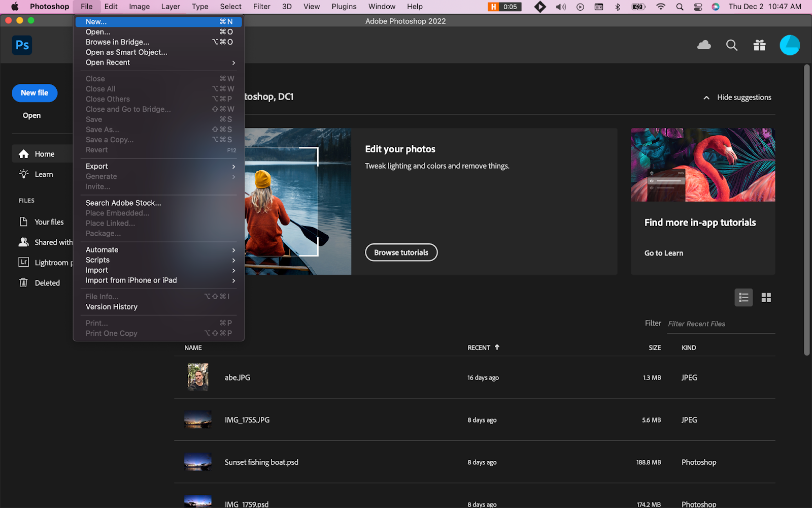Click the date and time in menu bar
The height and width of the screenshot is (508, 812).
[x=765, y=7]
